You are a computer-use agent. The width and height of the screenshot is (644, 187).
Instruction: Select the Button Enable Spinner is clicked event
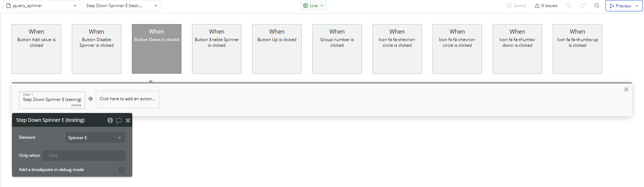point(217,49)
